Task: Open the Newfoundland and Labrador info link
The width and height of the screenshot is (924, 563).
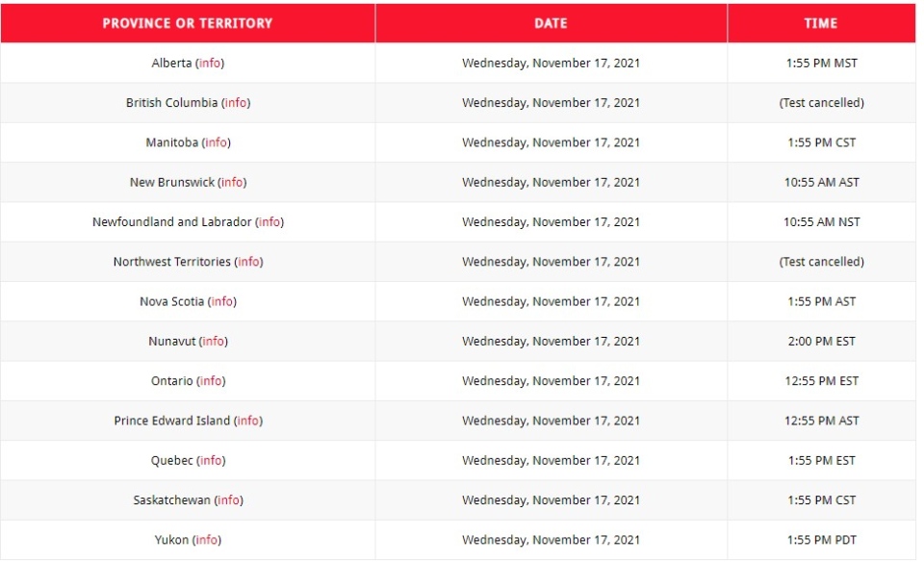Action: tap(269, 222)
